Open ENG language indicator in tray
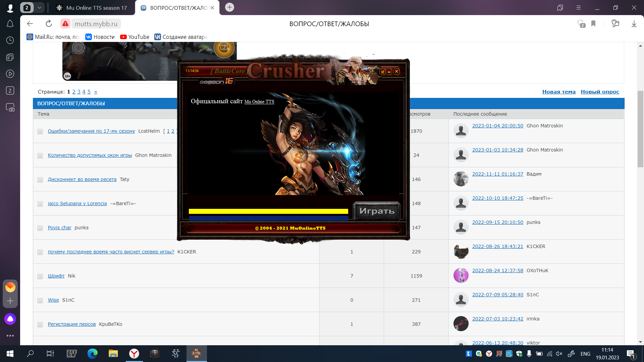 tap(585, 354)
